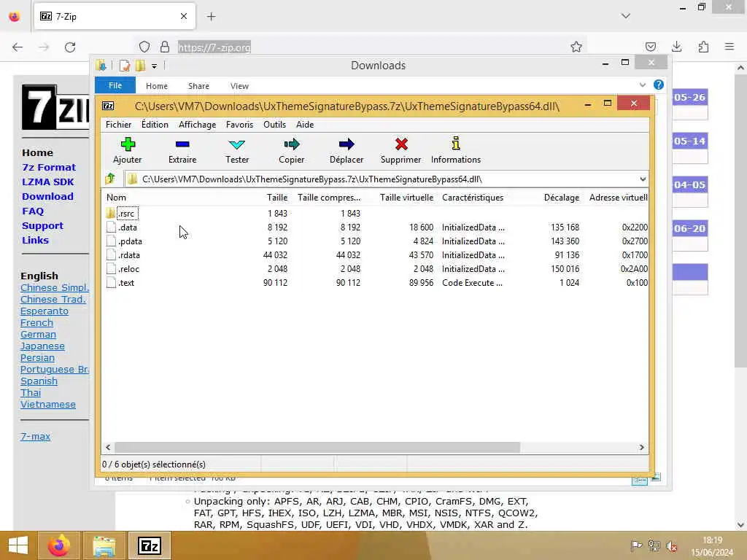
Task: Select the .data file row
Action: pyautogui.click(x=376, y=227)
